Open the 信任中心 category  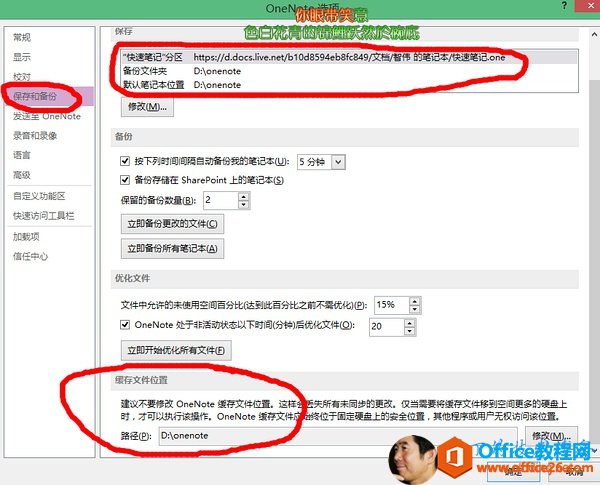click(x=31, y=256)
